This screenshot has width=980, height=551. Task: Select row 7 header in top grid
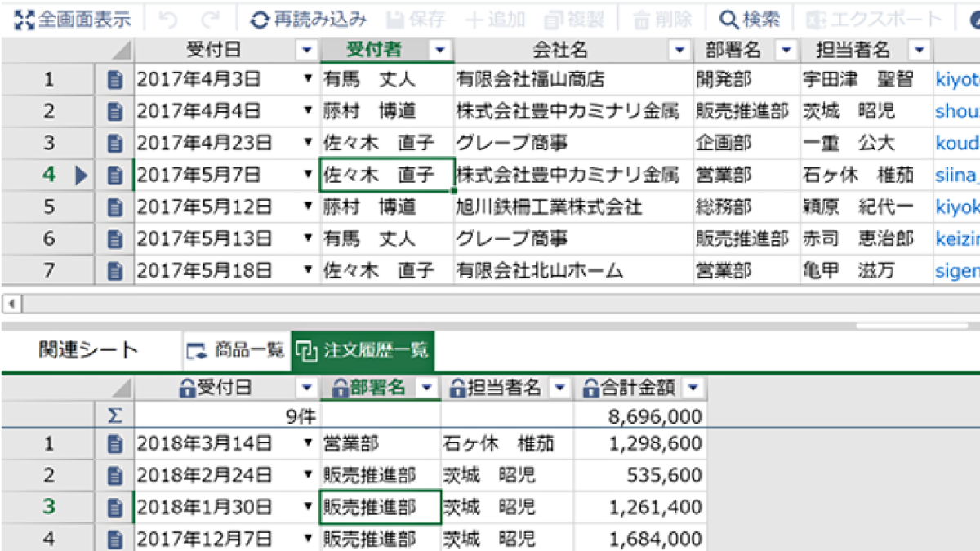tap(49, 270)
